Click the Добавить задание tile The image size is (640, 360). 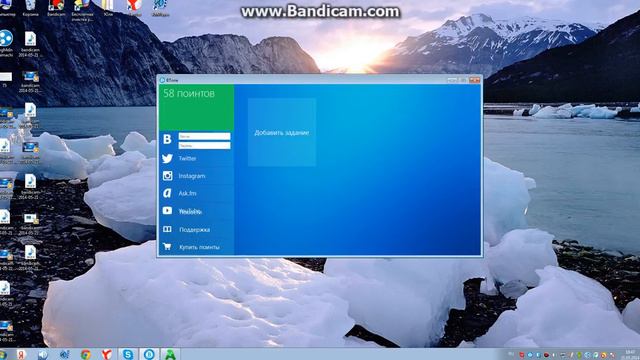click(x=282, y=132)
